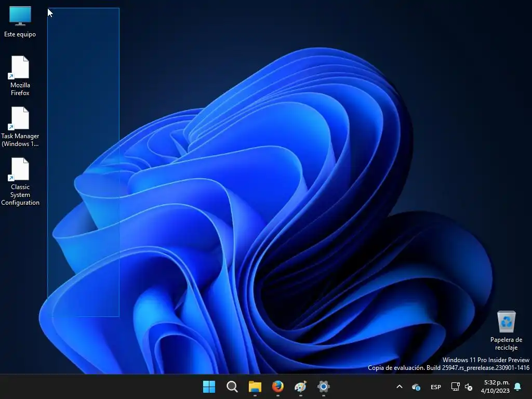Viewport: 532px width, 399px height.
Task: Open the paint palette app in the taskbar
Action: pyautogui.click(x=301, y=387)
